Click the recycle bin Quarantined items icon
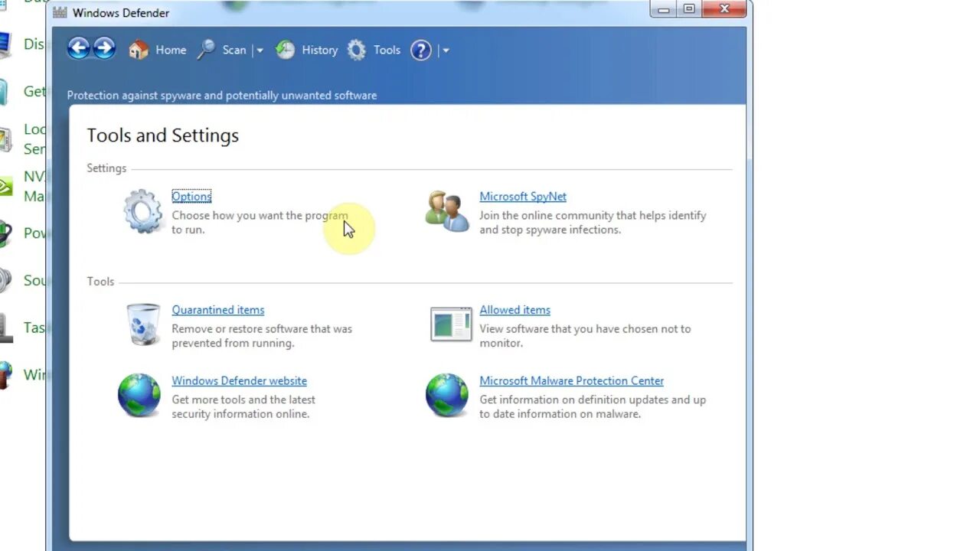Image resolution: width=980 pixels, height=551 pixels. (143, 324)
